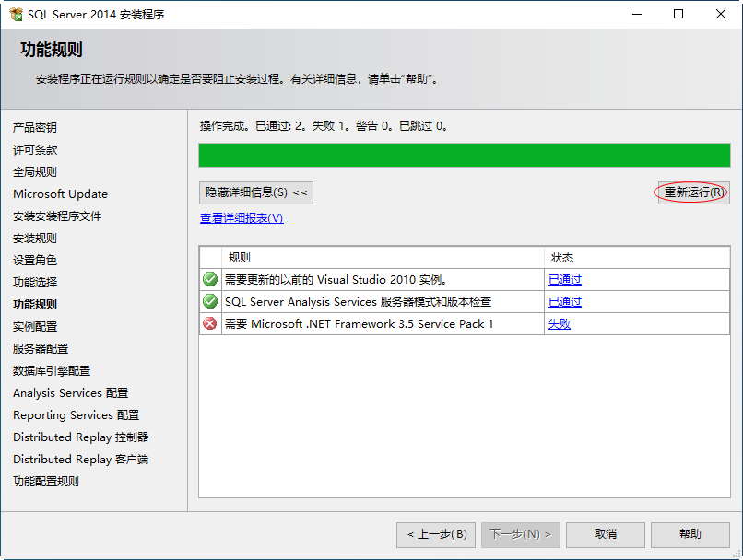The image size is (743, 560).
Task: Select the Reporting Services 配置 step
Action: pos(77,415)
